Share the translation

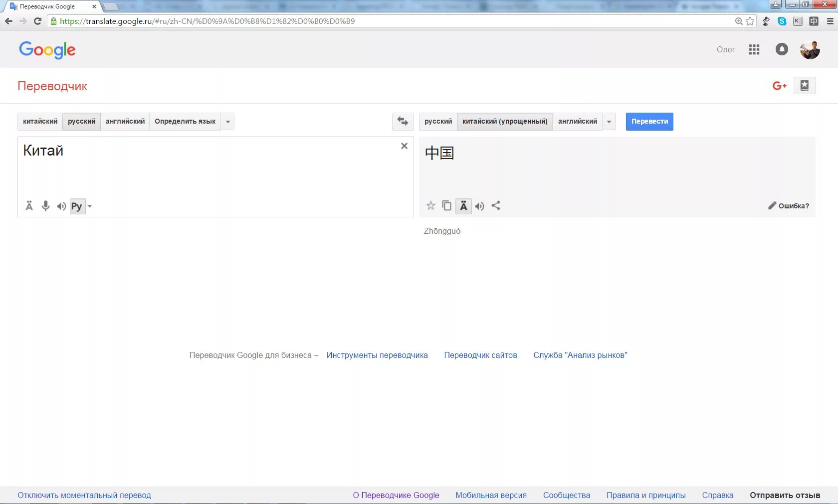pos(496,205)
